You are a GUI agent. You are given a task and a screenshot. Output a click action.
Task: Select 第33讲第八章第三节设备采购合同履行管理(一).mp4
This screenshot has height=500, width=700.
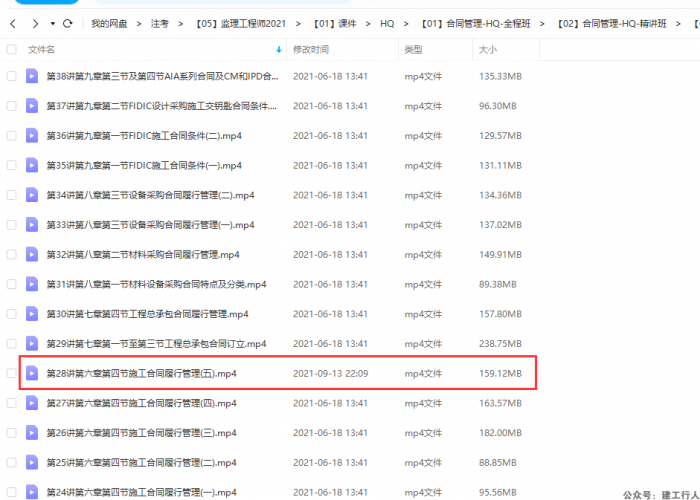[150, 225]
